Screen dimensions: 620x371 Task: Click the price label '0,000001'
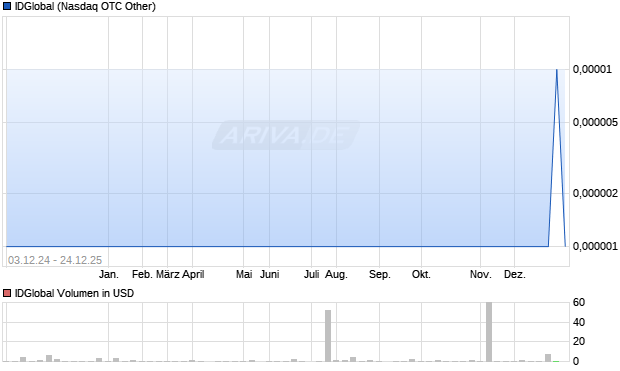point(595,246)
